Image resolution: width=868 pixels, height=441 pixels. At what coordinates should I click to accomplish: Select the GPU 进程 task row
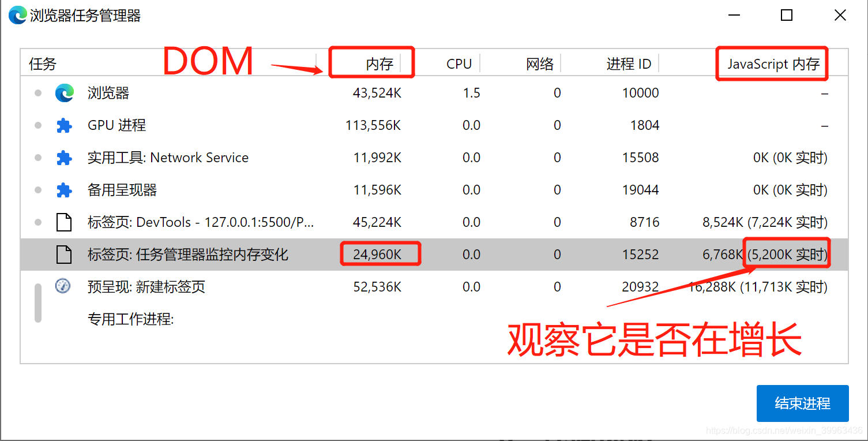pyautogui.click(x=434, y=125)
